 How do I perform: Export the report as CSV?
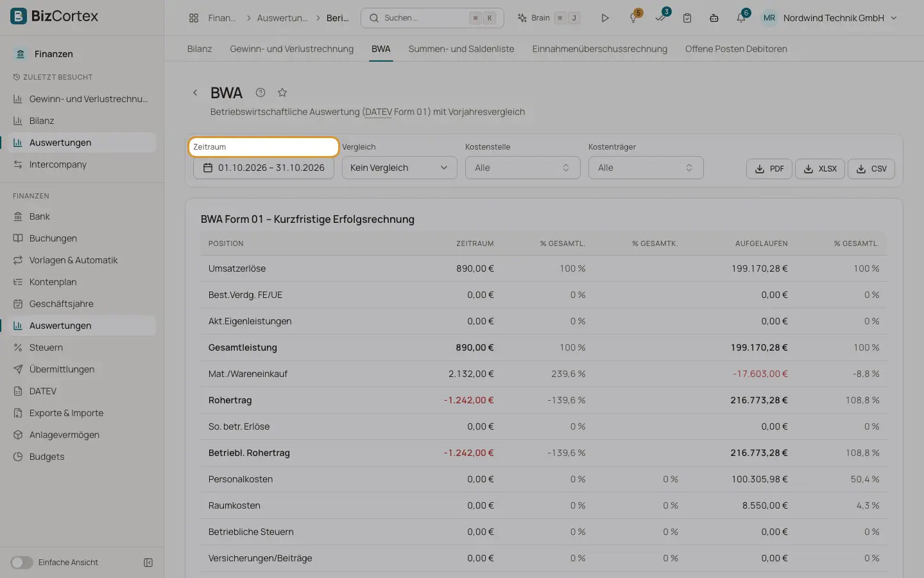coord(871,169)
